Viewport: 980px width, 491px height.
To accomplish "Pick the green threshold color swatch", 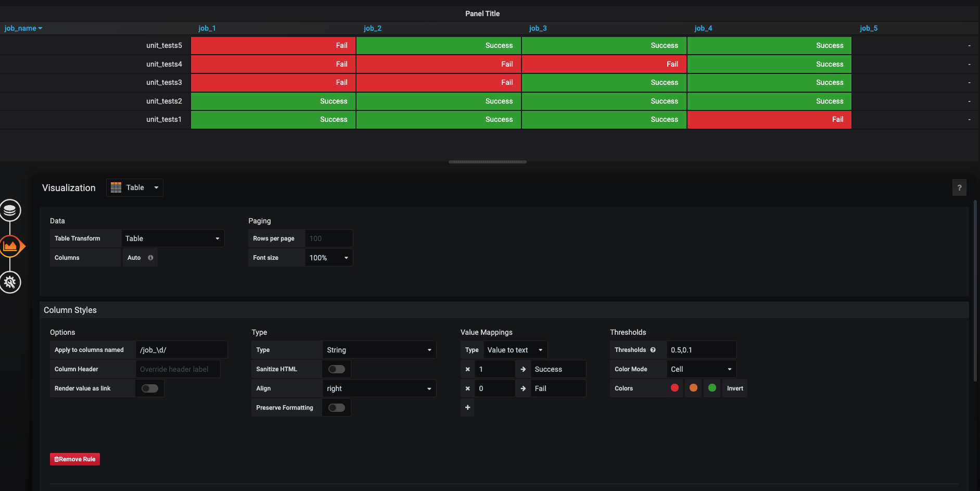I will [712, 388].
